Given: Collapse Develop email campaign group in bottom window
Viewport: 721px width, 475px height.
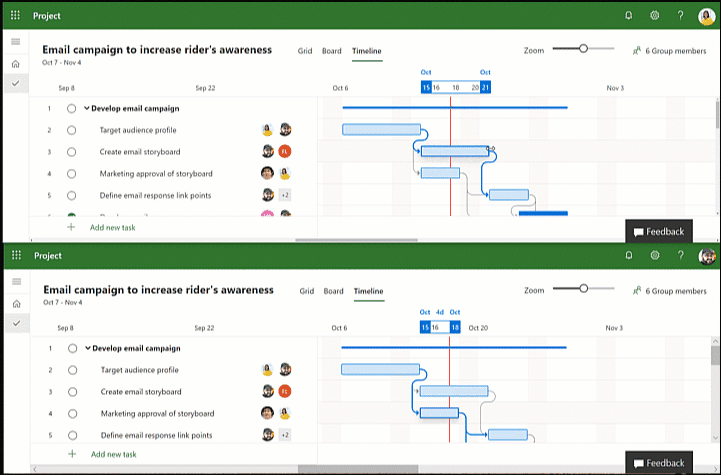Looking at the screenshot, I should tap(87, 349).
